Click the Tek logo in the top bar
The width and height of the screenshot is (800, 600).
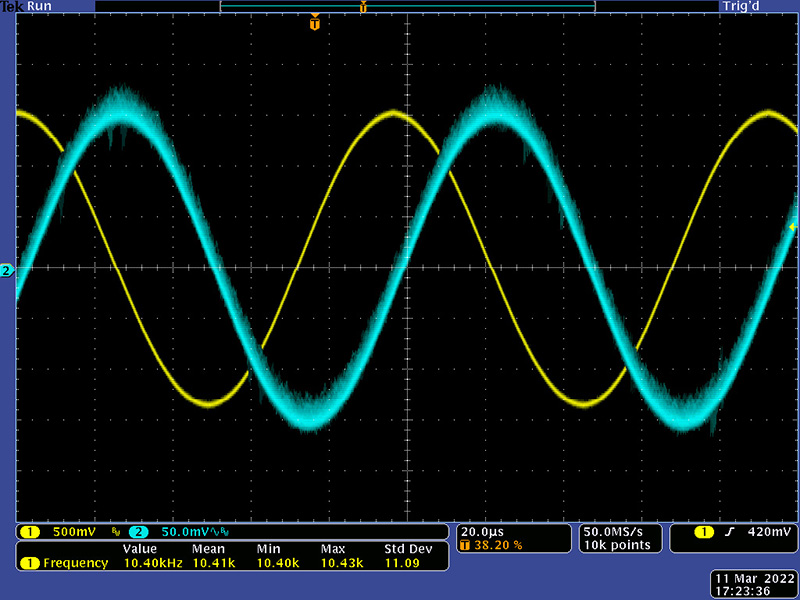pos(12,6)
